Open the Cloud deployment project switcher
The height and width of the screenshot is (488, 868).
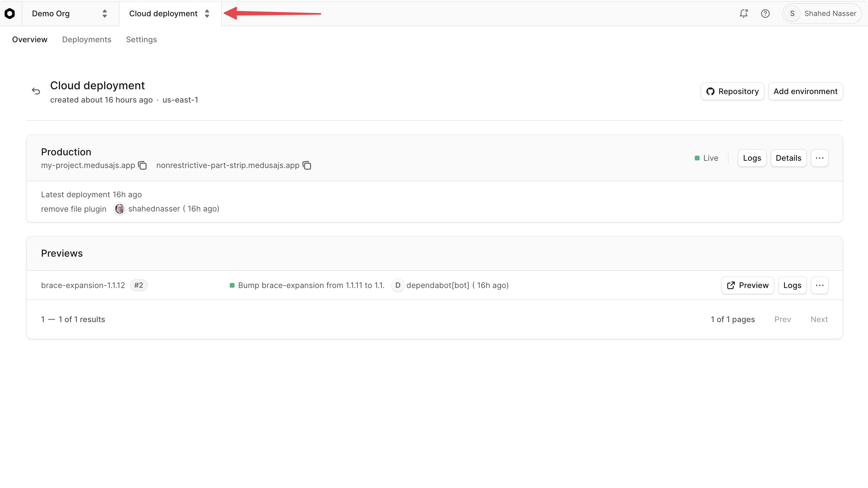[170, 14]
